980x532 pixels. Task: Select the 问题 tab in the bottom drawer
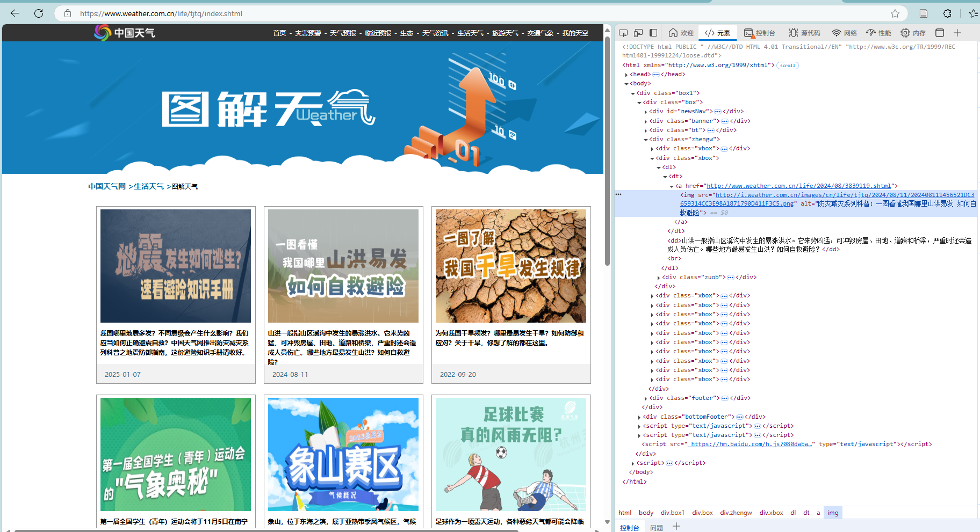(657, 528)
